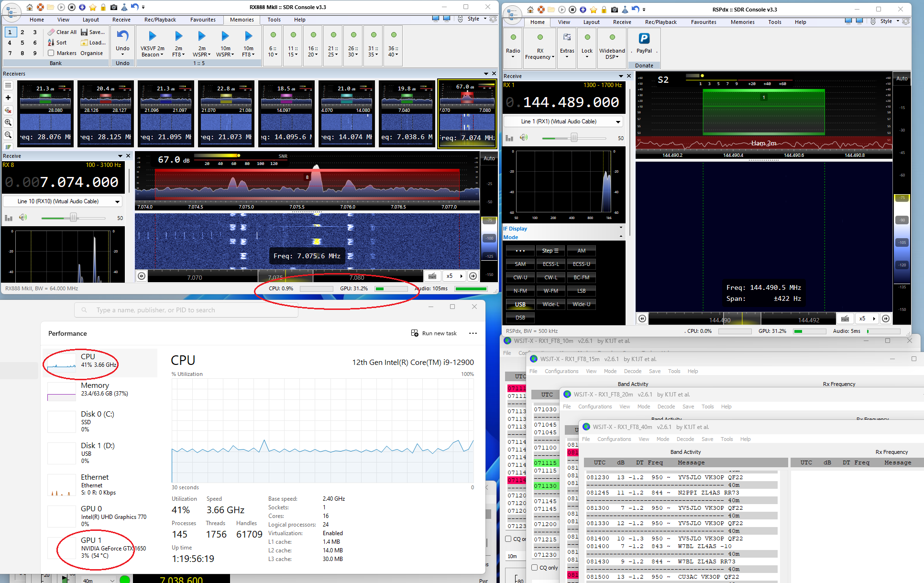Click Run new task in Task Manager
The height and width of the screenshot is (583, 924).
[x=434, y=333]
